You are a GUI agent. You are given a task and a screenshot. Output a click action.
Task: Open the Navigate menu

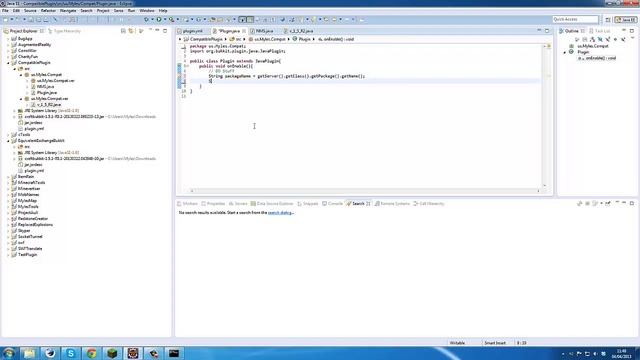pyautogui.click(x=68, y=11)
